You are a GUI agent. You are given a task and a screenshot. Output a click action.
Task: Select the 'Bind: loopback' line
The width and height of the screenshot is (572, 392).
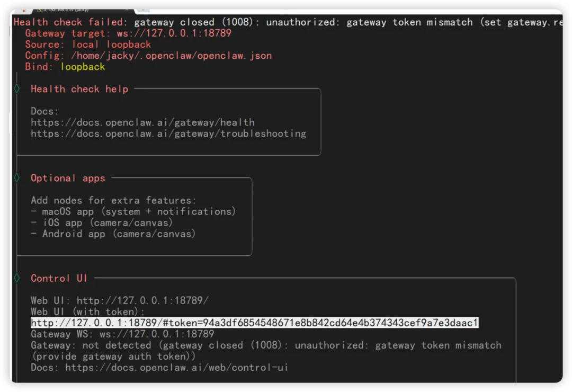coord(65,67)
